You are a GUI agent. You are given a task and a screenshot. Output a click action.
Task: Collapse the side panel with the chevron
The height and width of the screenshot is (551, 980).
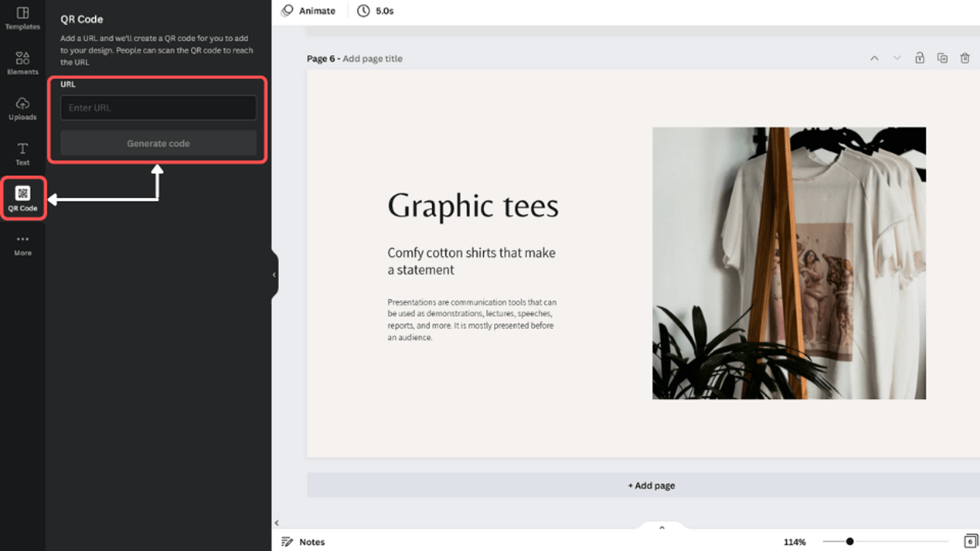pos(274,274)
